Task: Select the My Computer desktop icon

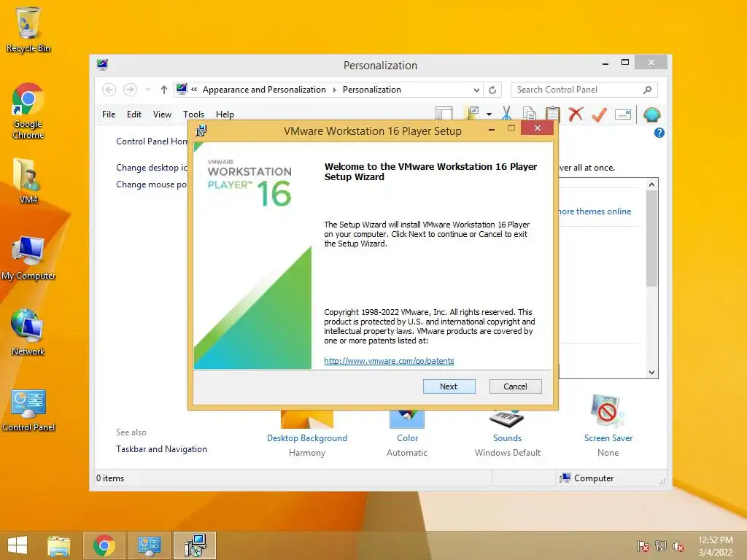Action: pyautogui.click(x=28, y=258)
